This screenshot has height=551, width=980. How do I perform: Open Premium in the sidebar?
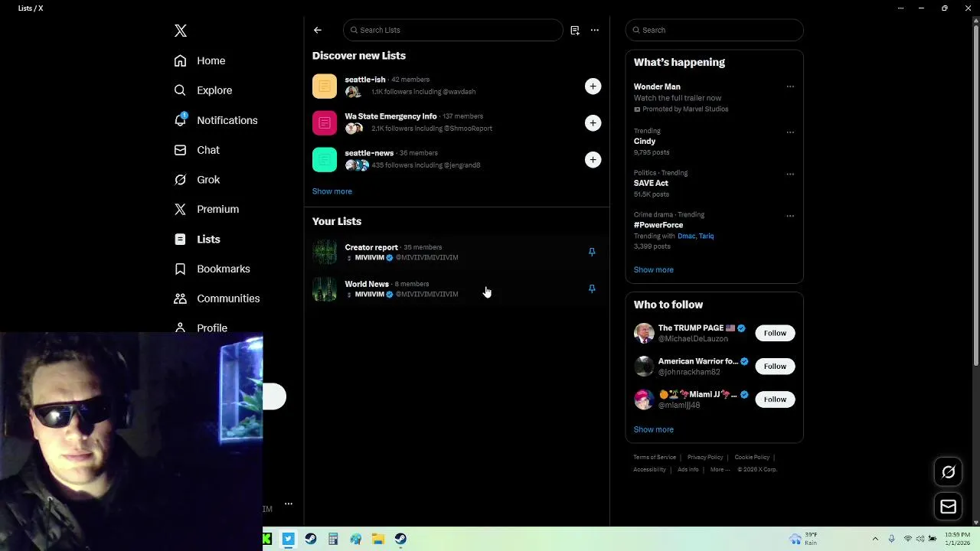click(x=207, y=209)
